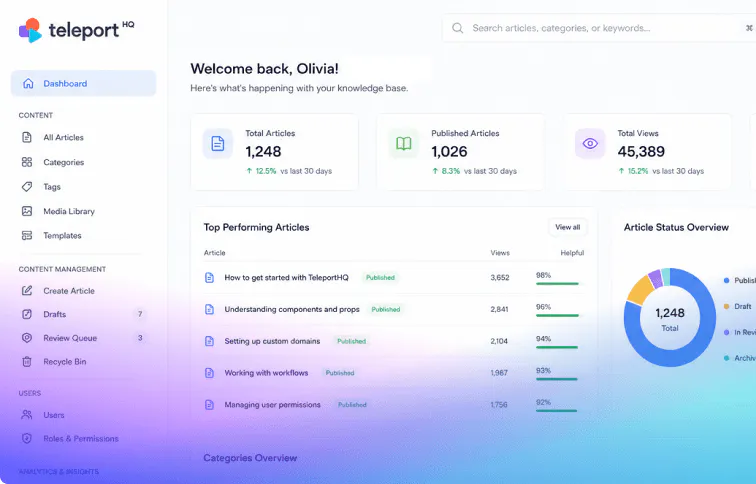Viewport: 756px width, 484px height.
Task: Click Published Articles value 1,026
Action: click(x=449, y=152)
